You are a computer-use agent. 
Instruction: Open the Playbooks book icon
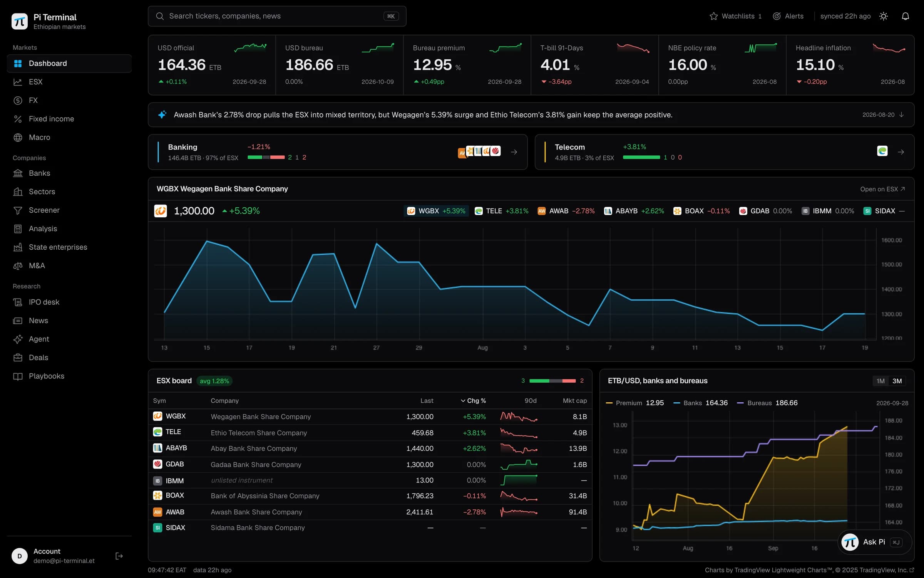point(18,376)
